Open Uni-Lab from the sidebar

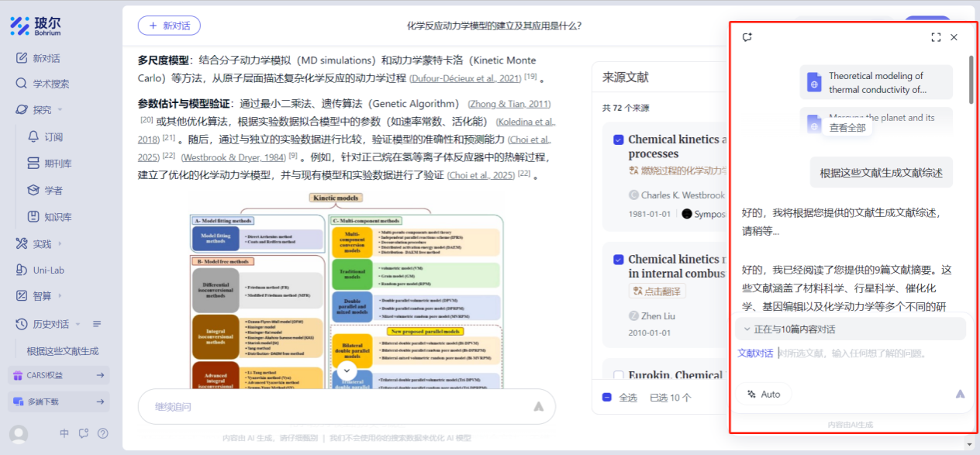click(48, 270)
